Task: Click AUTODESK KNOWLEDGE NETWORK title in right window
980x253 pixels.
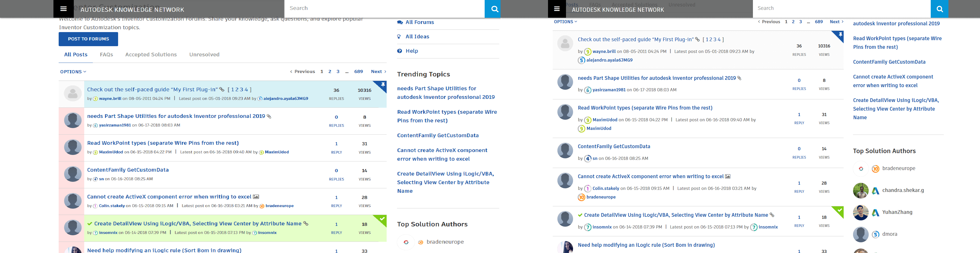Action: [x=618, y=9]
